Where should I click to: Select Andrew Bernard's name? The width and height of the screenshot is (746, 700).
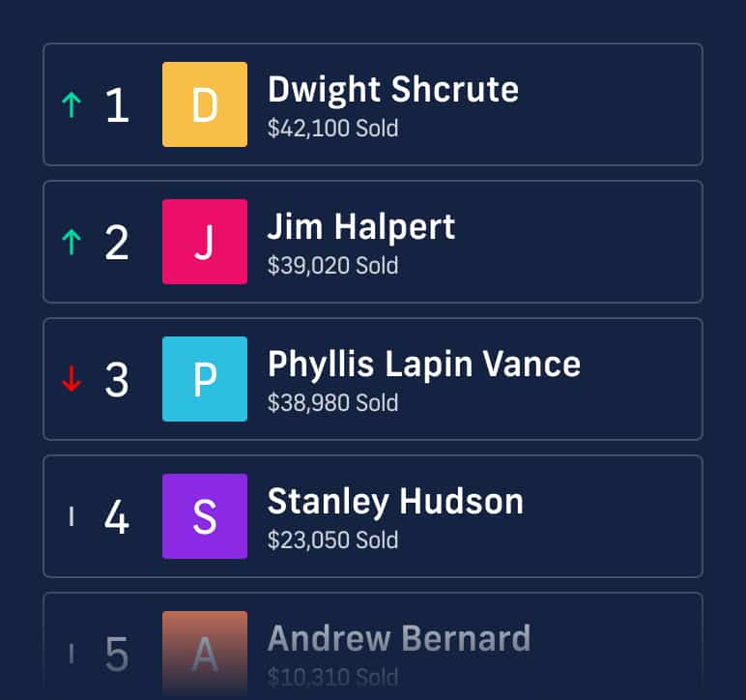(398, 639)
